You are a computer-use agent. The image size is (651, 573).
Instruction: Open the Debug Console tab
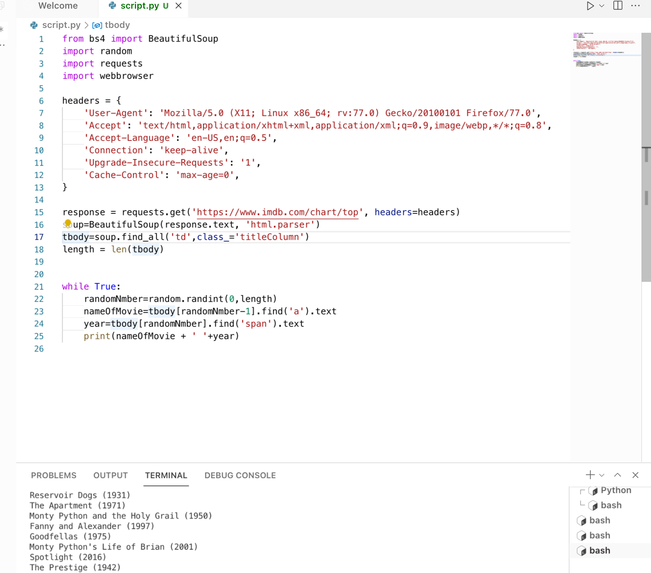click(240, 475)
